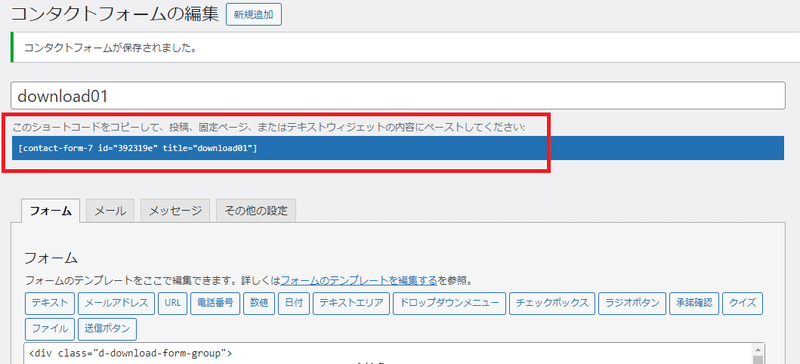Switch to the フォーム tab
The width and height of the screenshot is (800, 364).
(51, 211)
